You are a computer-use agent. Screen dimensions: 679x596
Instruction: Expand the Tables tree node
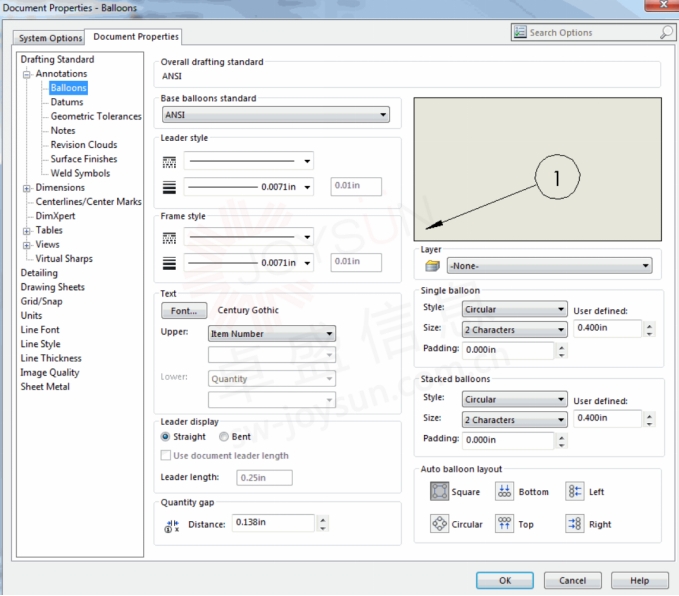pos(27,231)
